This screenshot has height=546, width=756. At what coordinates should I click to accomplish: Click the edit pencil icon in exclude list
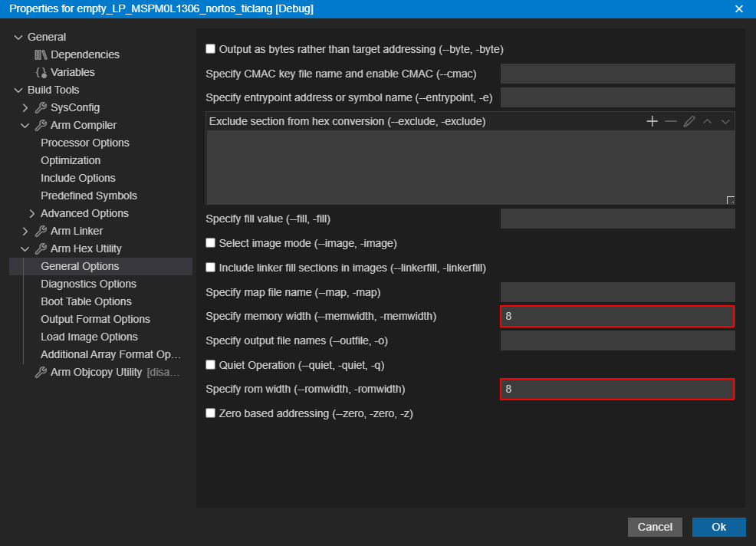(689, 121)
